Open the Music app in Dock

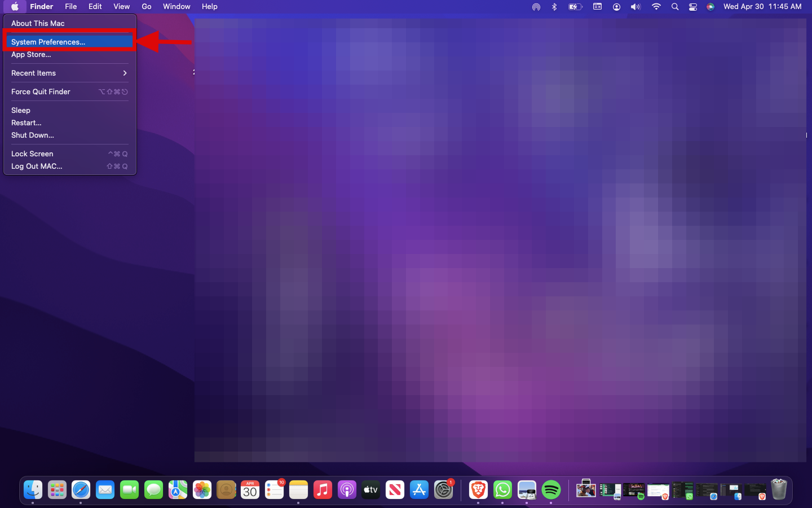[323, 490]
